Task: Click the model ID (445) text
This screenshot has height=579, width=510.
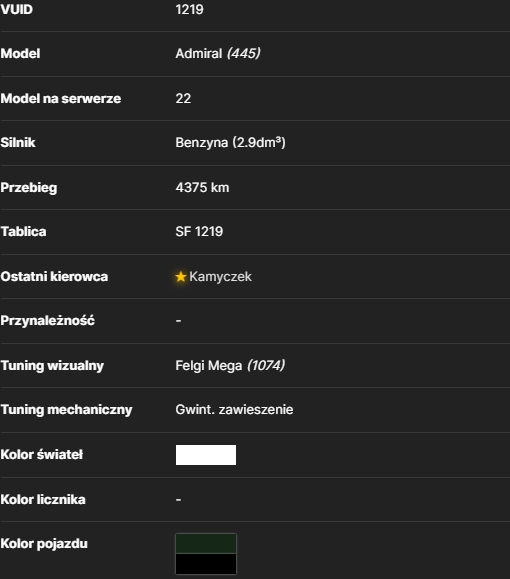Action: [244, 54]
